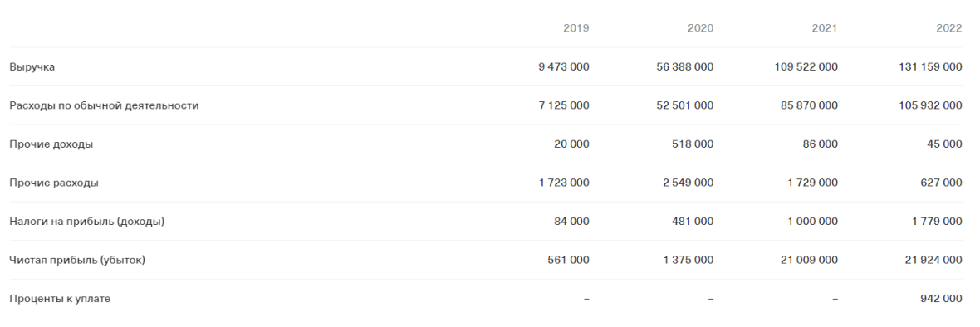980x327 pixels.
Task: Click the Прочие доходы row label
Action: [51, 144]
